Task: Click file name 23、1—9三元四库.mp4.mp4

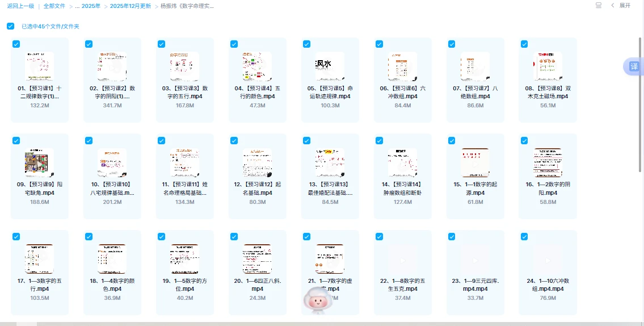Action: (x=475, y=285)
